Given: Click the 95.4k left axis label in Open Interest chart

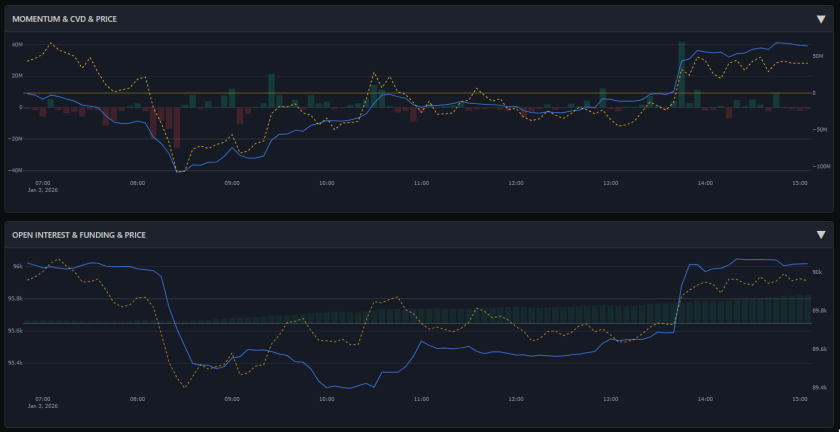Looking at the screenshot, I should click(x=15, y=363).
